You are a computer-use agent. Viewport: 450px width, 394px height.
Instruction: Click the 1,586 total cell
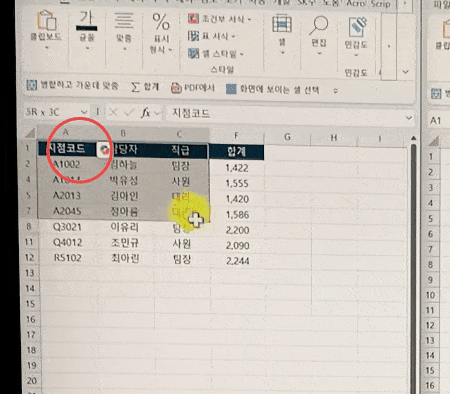(237, 215)
